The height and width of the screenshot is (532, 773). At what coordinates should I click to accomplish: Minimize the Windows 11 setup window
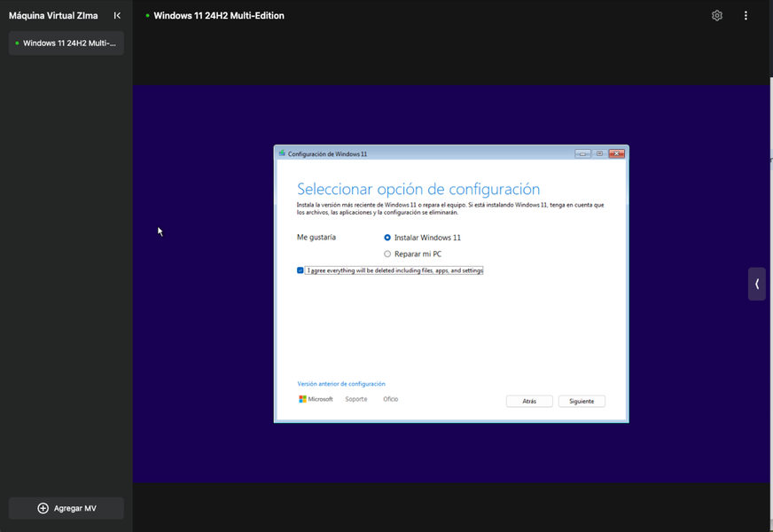tap(582, 153)
